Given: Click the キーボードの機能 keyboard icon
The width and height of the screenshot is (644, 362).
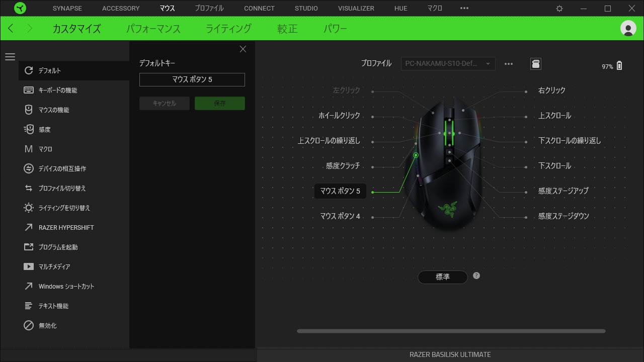Looking at the screenshot, I should [29, 90].
